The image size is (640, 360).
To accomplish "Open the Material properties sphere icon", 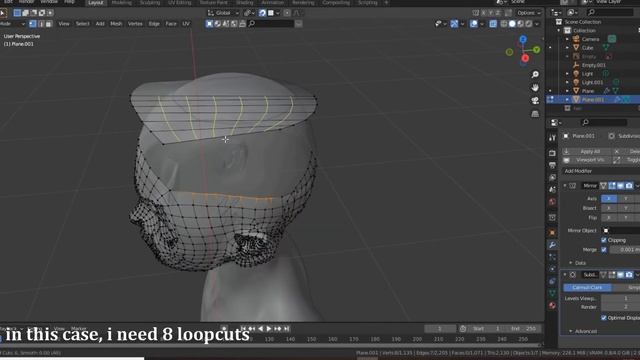I will (552, 305).
